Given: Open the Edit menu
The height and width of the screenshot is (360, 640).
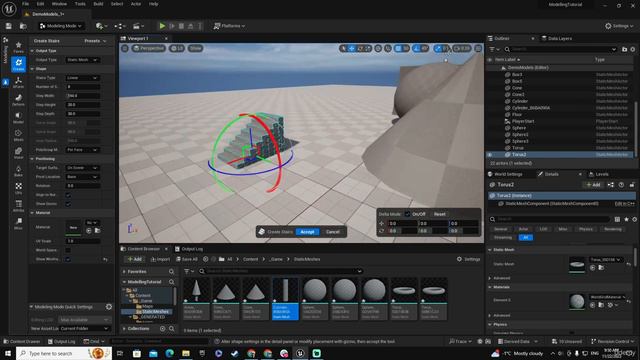Looking at the screenshot, I should pos(40,4).
